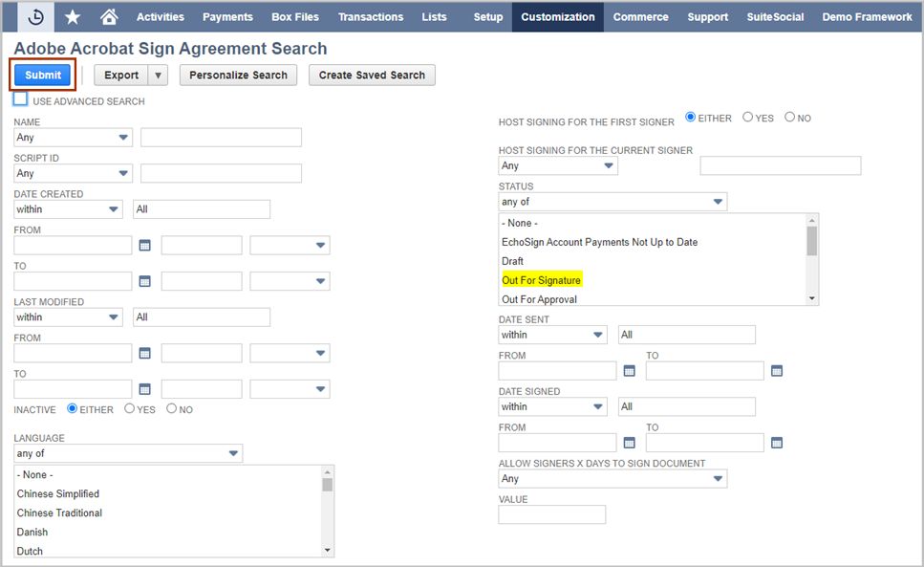Open the Name operator dropdown
This screenshot has width=924, height=567.
(73, 138)
